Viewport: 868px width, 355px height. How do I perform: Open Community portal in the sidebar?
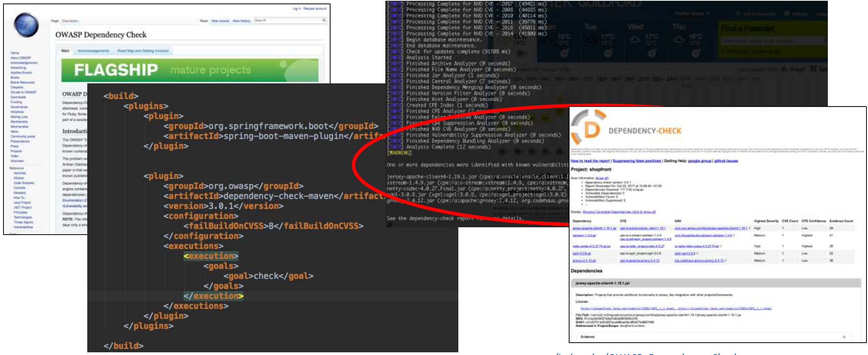click(x=23, y=137)
